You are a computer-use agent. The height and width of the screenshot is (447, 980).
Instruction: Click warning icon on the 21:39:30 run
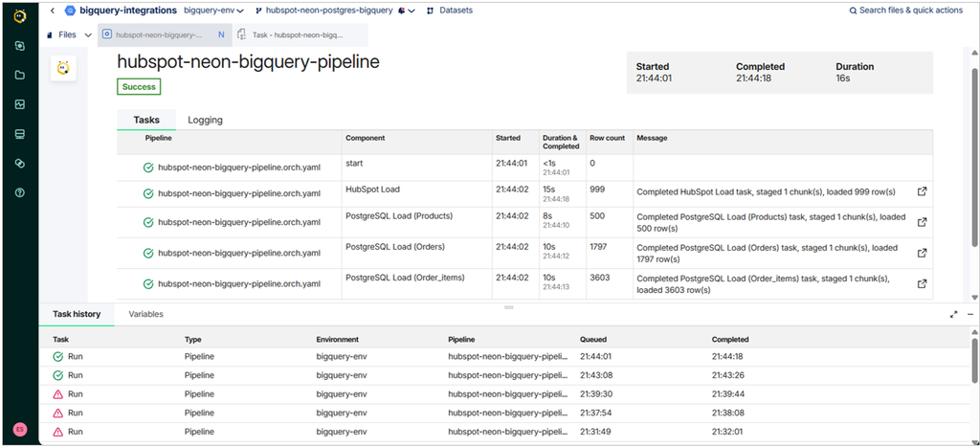pyautogui.click(x=58, y=393)
